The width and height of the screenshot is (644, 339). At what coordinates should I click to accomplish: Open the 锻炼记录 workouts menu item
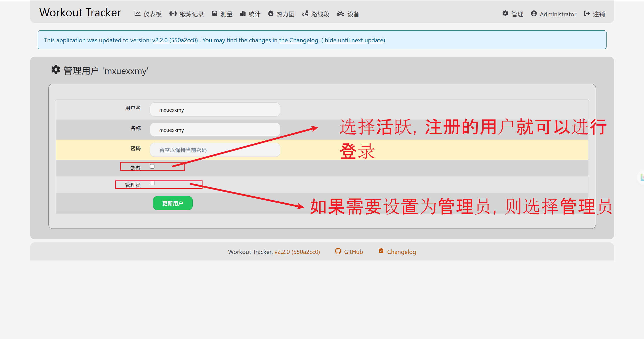click(192, 14)
